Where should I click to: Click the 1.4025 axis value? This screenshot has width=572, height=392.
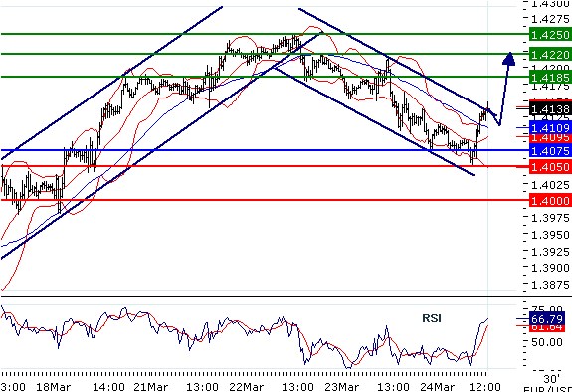[x=550, y=185]
